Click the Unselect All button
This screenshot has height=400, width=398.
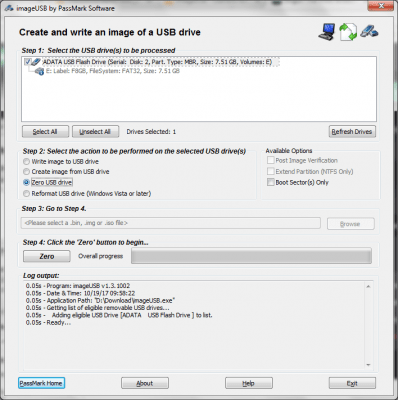click(x=95, y=132)
